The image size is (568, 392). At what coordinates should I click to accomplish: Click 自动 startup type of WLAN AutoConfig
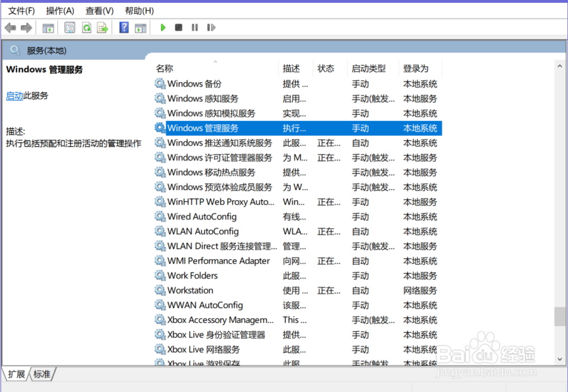tap(360, 231)
